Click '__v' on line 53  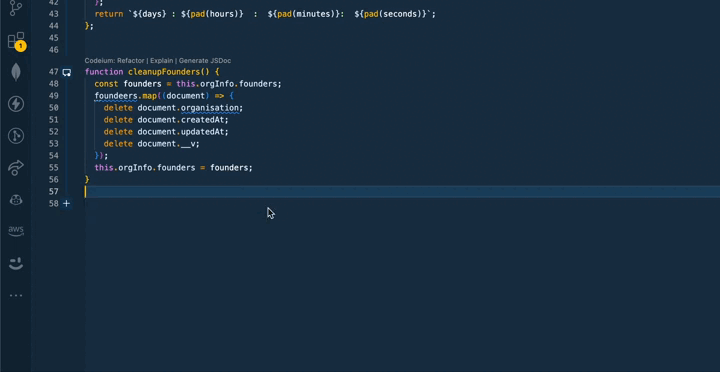click(188, 144)
